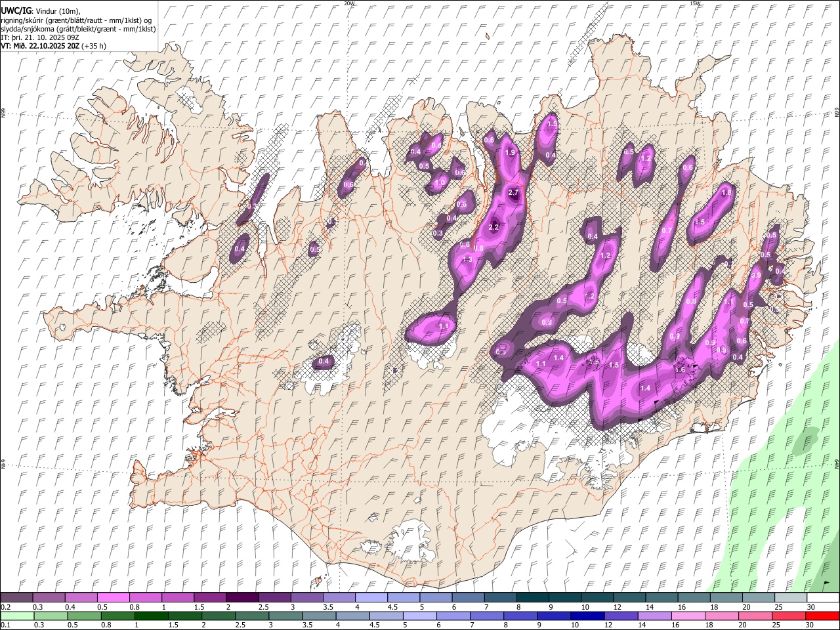Click the "rigning/skúrir" legend description line
This screenshot has height=630, width=840.
click(76, 20)
